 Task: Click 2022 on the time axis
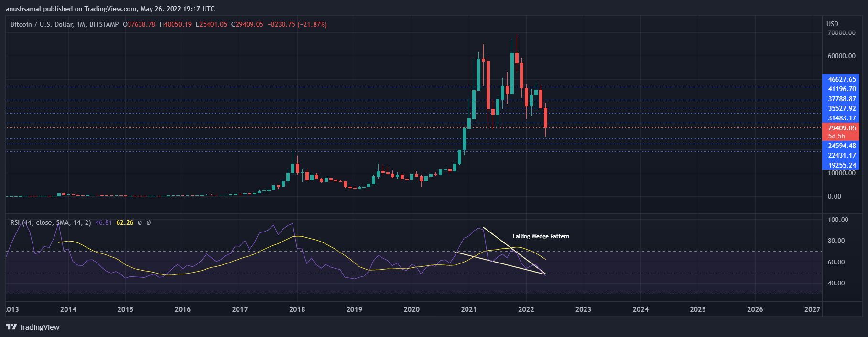pos(526,309)
